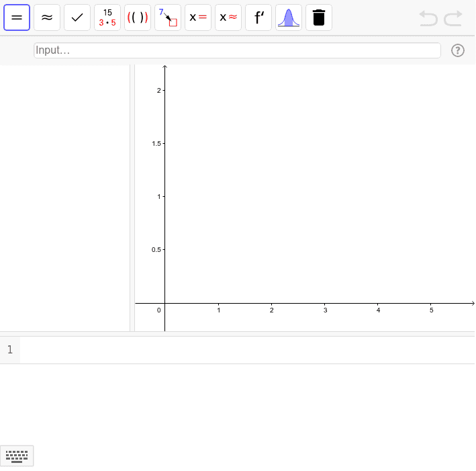
Task: Select the Numeric (≈) tool
Action: click(47, 17)
